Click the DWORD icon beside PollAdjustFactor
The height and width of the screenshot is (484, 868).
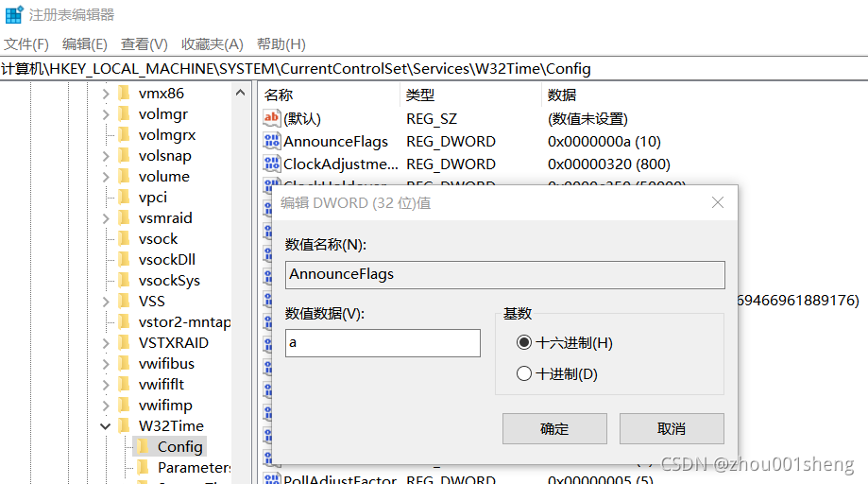point(271,479)
